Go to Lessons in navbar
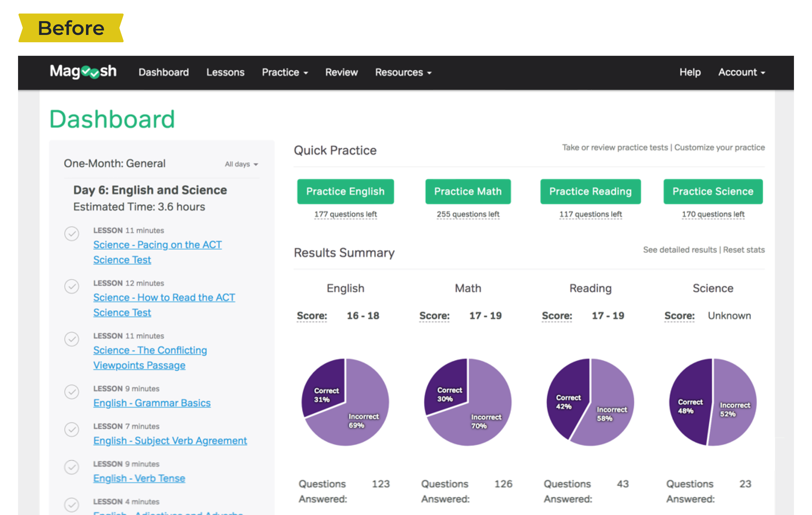Viewport: 812px width, 515px height. [x=225, y=72]
